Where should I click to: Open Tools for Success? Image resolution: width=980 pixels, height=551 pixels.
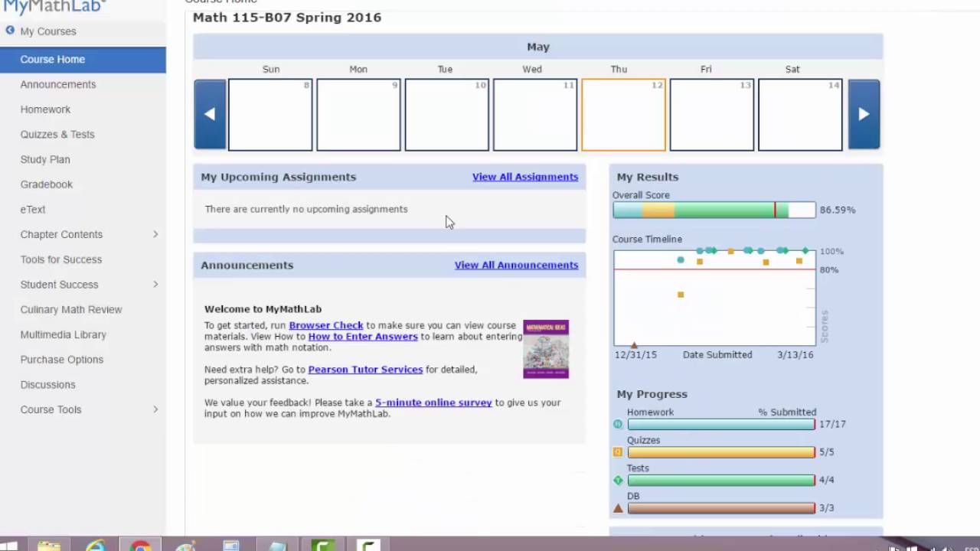[x=61, y=259]
